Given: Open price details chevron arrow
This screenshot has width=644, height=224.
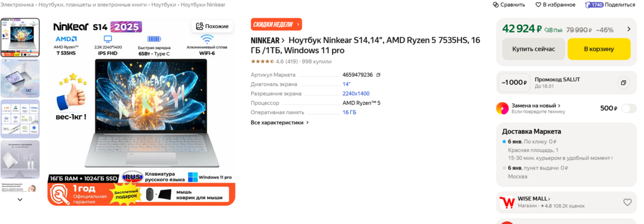Looking at the screenshot, I should coord(629,29).
